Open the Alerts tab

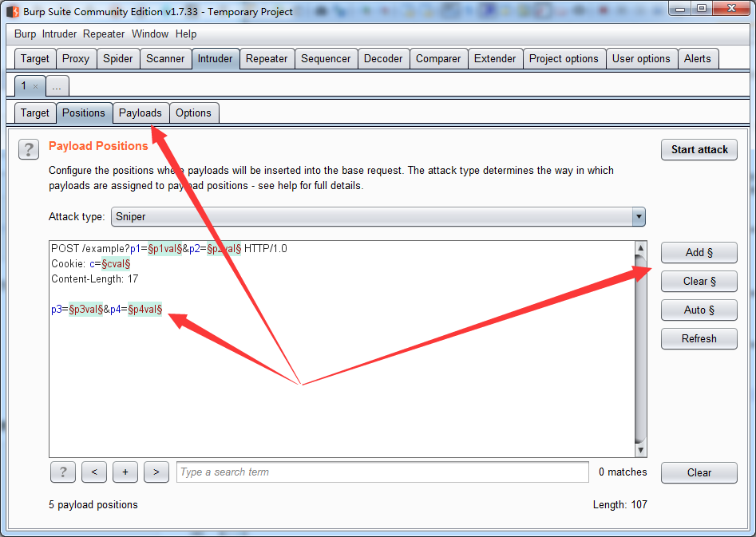697,59
